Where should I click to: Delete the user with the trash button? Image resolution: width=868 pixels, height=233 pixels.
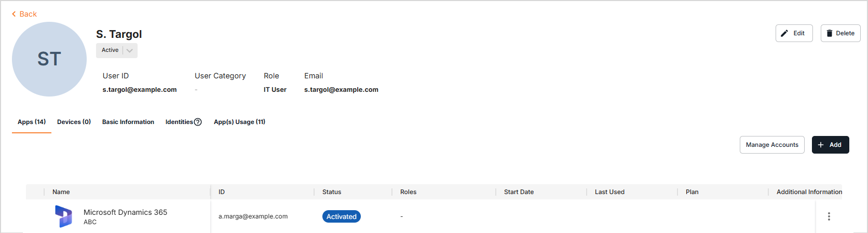pos(840,33)
